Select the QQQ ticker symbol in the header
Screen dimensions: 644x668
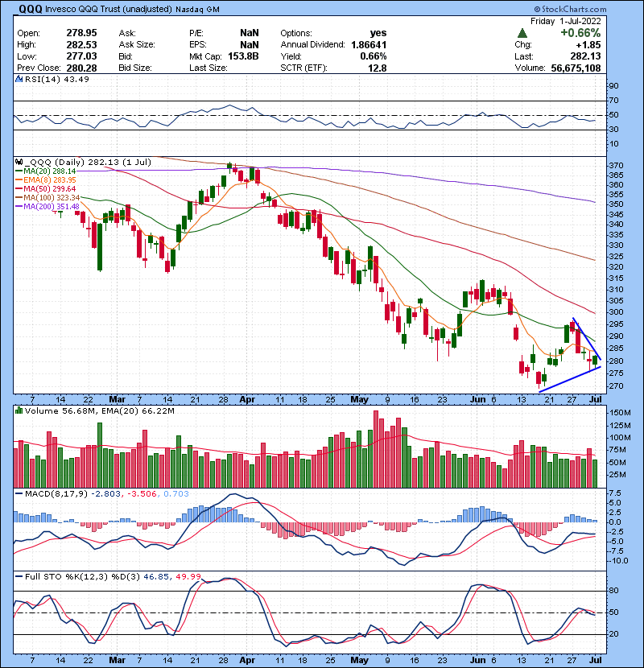pos(31,9)
